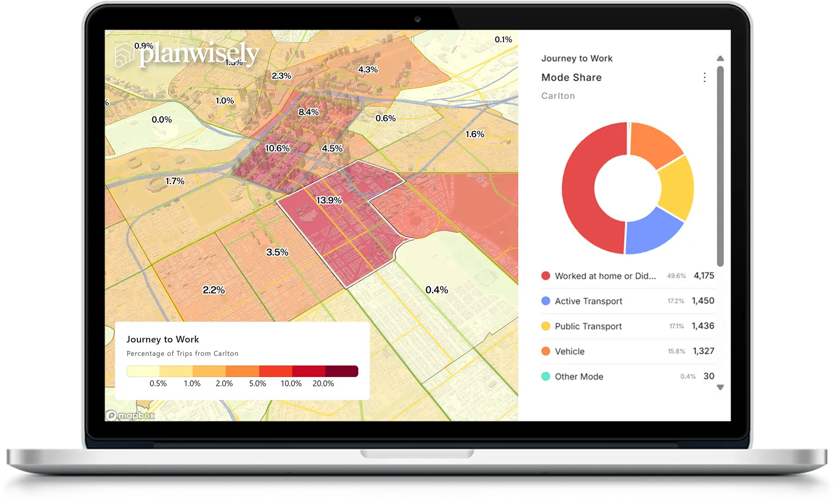Click the teal dot beside Other Mode
834x504 pixels.
click(546, 376)
